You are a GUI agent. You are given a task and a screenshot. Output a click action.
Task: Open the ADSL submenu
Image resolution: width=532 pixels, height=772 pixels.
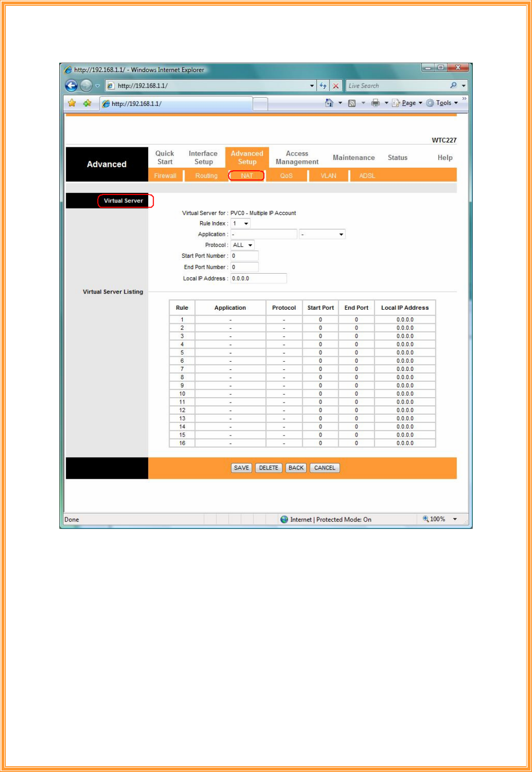(367, 175)
